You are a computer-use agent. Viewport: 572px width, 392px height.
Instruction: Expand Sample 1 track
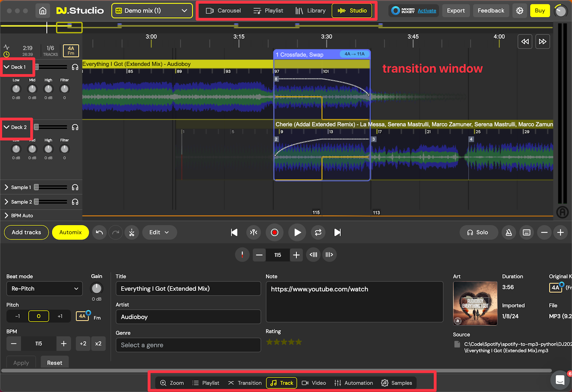pyautogui.click(x=7, y=187)
